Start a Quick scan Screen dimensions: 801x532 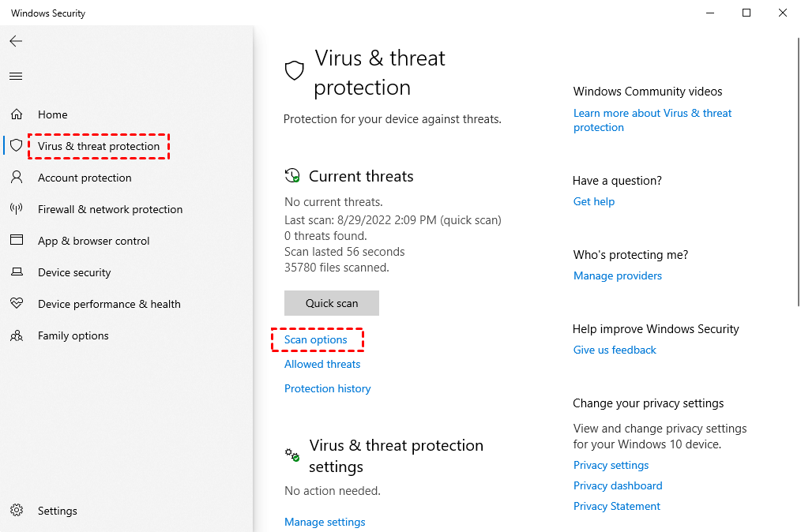pos(332,303)
